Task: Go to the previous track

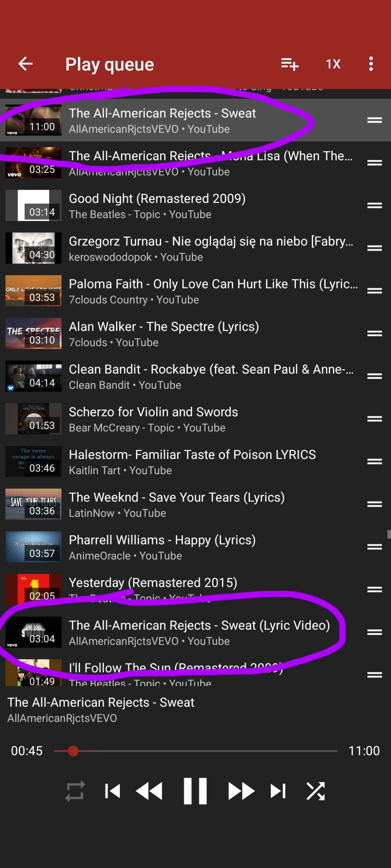Action: click(x=113, y=791)
